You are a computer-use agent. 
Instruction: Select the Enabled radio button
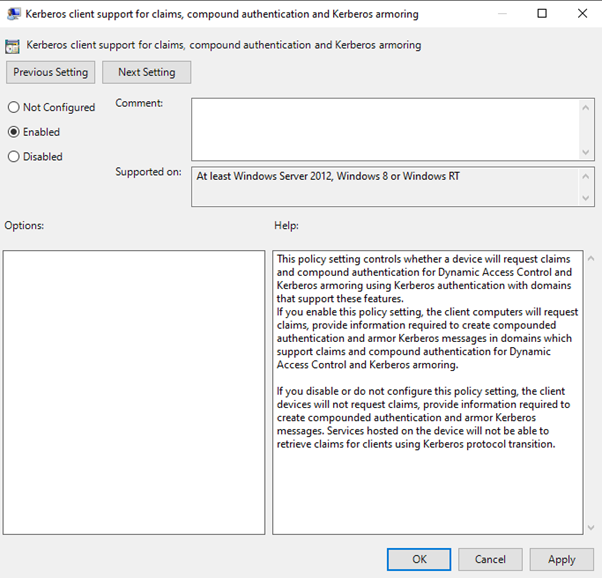pos(13,132)
